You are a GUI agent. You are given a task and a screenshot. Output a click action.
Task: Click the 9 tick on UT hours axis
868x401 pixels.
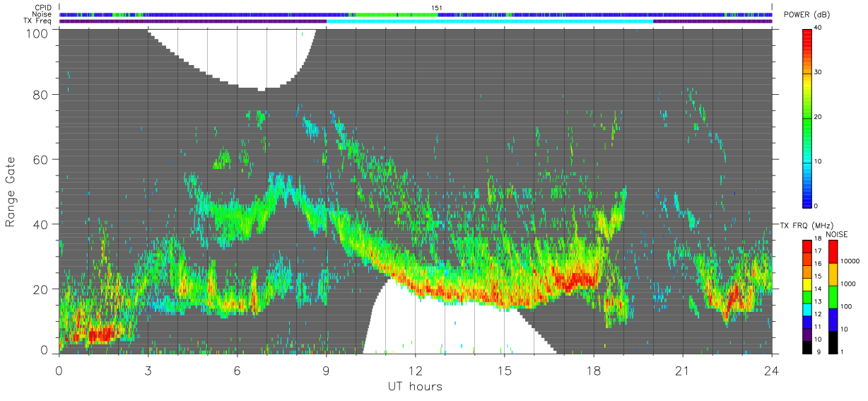tap(326, 370)
